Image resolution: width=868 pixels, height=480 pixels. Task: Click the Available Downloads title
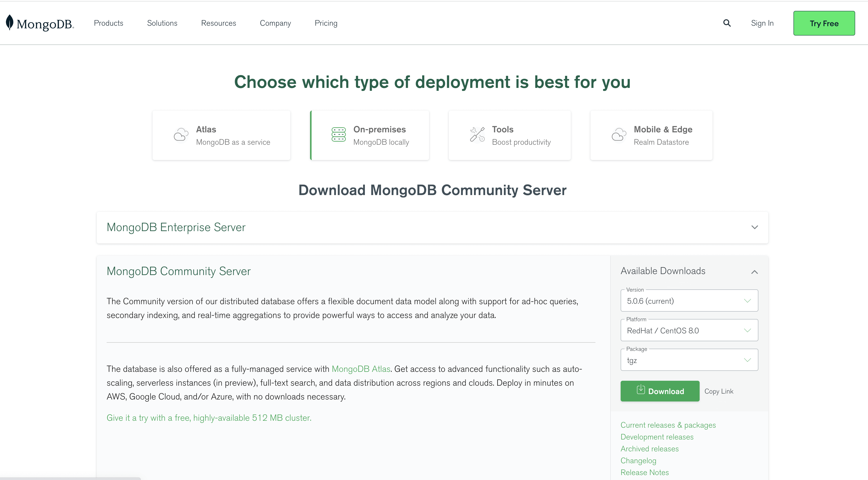(663, 271)
